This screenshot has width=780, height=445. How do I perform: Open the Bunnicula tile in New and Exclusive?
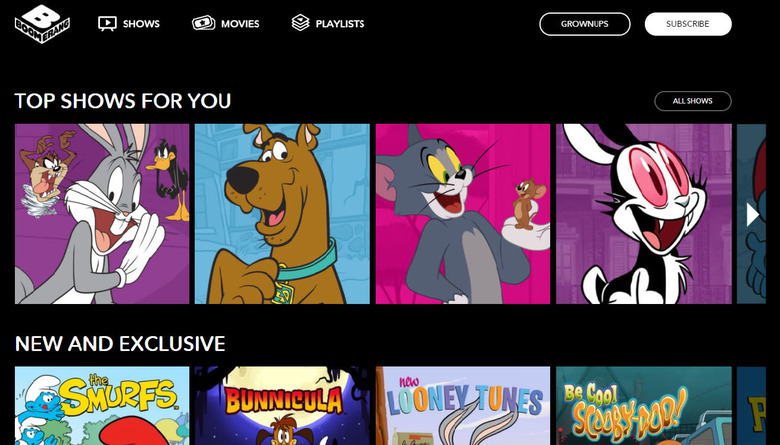click(x=282, y=405)
